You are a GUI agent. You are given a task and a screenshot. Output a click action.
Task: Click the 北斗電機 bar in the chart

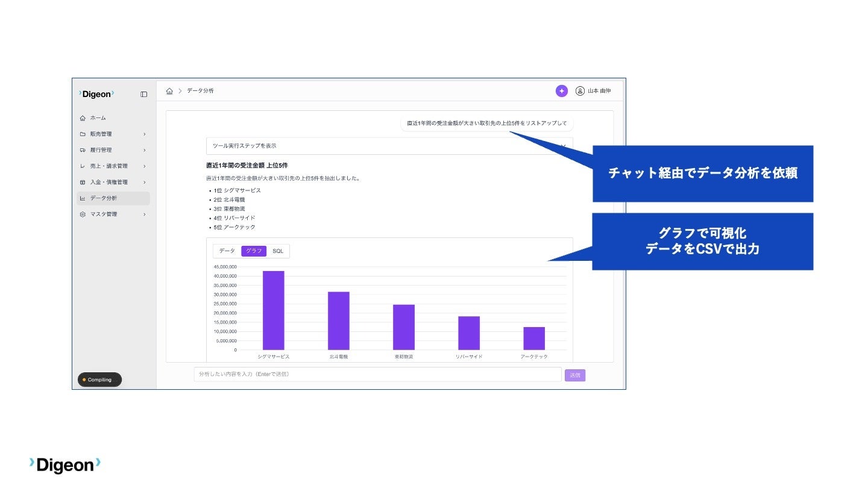(339, 321)
